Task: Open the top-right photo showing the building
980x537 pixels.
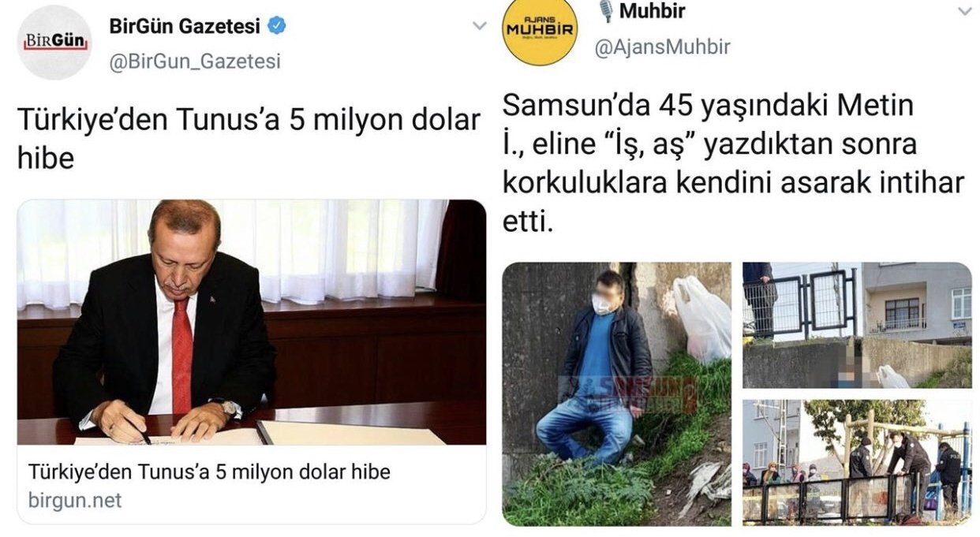Action: pyautogui.click(x=857, y=326)
